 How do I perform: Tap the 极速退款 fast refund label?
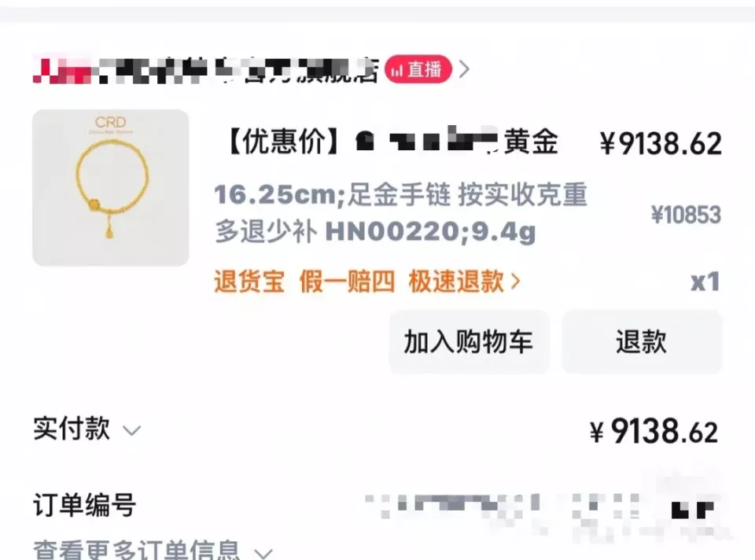pyautogui.click(x=456, y=282)
